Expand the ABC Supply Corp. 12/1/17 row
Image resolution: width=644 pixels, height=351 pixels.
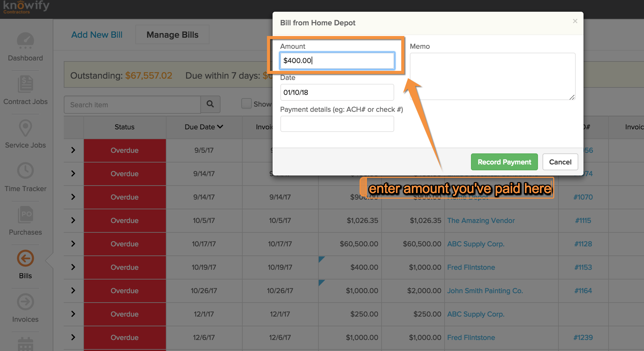coord(73,314)
